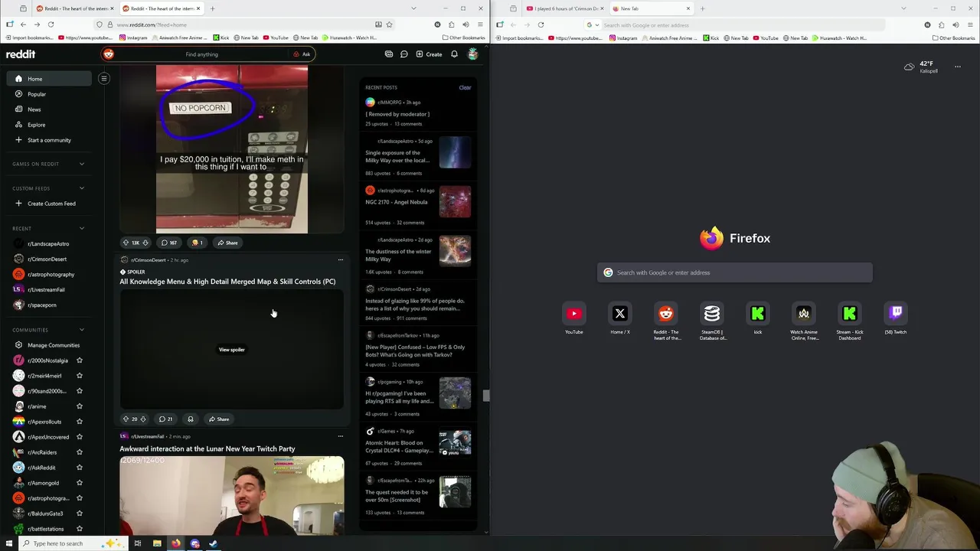Open options menu of LivestreamFail post

coord(341,436)
